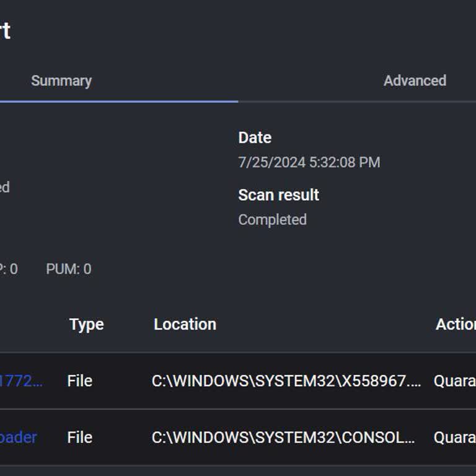The height and width of the screenshot is (476, 476).
Task: Open the blue detection link ending in 'oader'
Action: [19, 437]
